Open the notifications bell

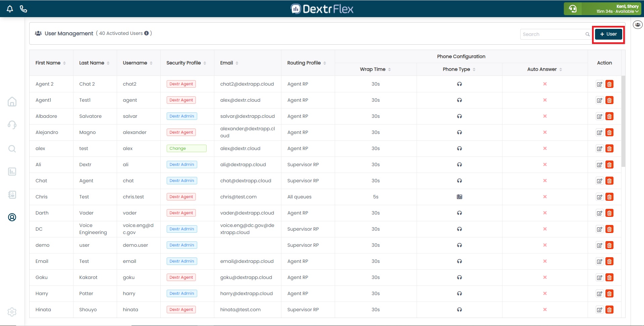point(10,9)
